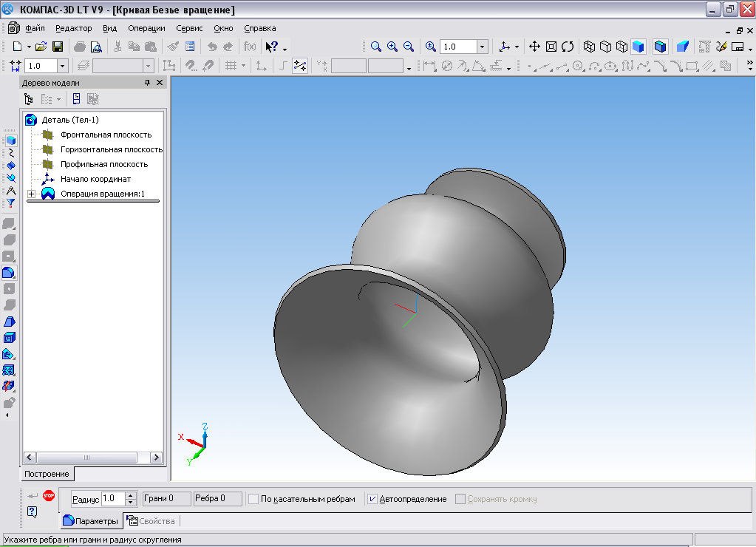Image resolution: width=756 pixels, height=547 pixels.
Task: Select the Zoom by rectangle tool
Action: pyautogui.click(x=375, y=46)
